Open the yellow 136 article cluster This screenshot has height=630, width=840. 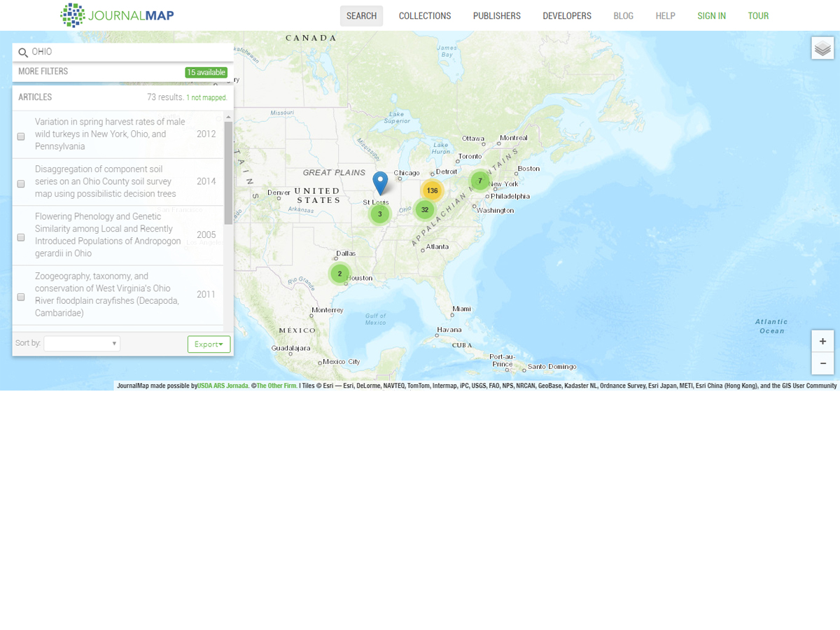click(x=432, y=190)
